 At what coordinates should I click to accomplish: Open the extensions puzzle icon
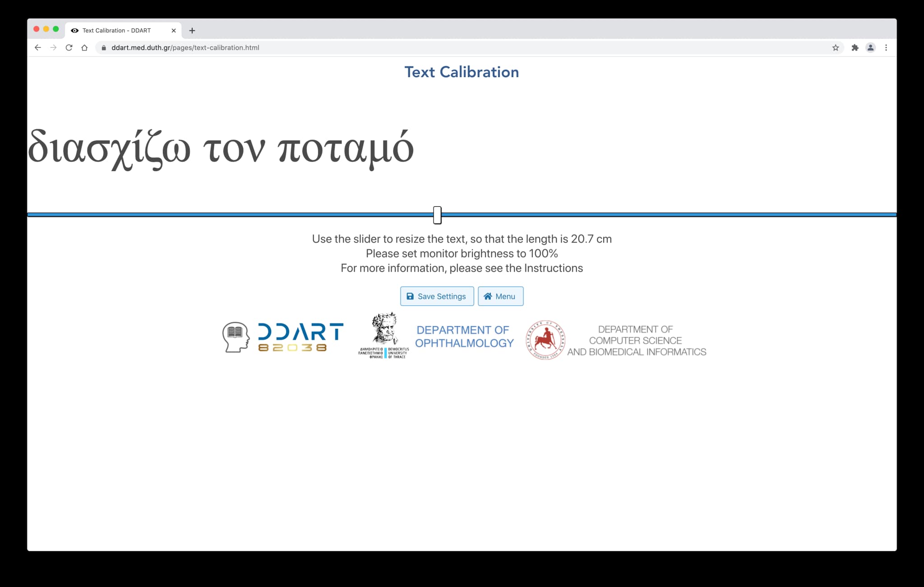[855, 47]
